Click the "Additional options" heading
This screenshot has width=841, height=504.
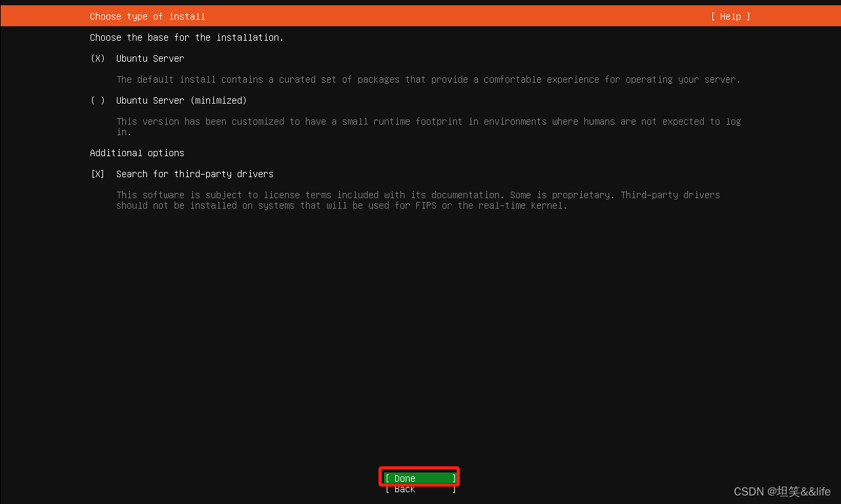tap(137, 153)
